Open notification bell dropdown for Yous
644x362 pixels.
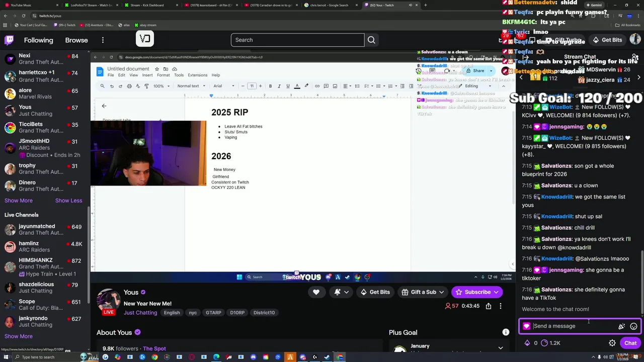tap(341, 292)
